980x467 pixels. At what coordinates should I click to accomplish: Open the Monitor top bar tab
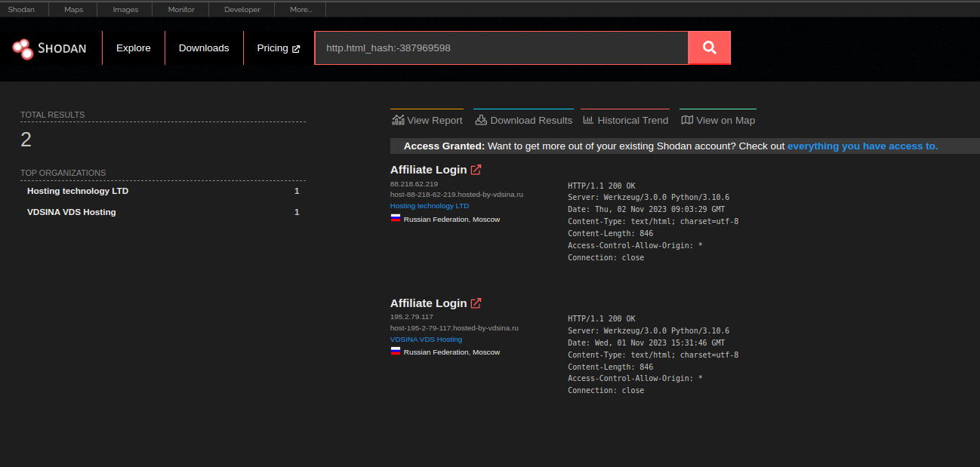181,9
